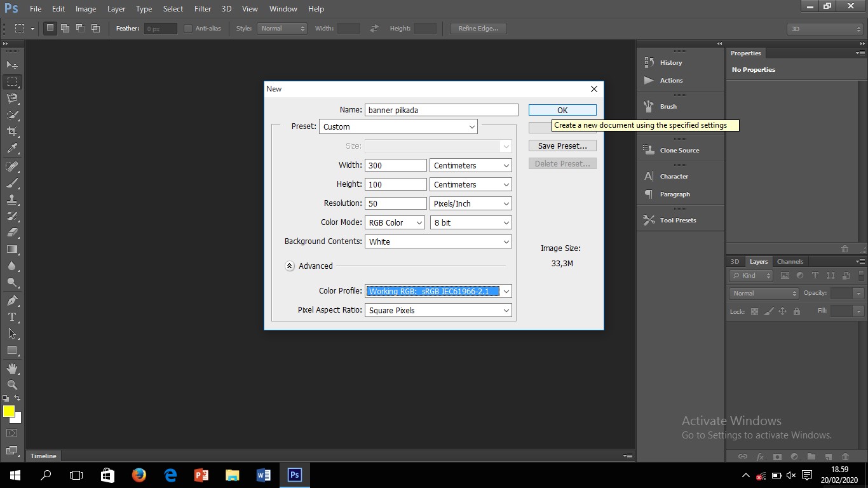Screen dimensions: 868x488
Task: Click the Lock all padlock icon
Action: tap(797, 311)
